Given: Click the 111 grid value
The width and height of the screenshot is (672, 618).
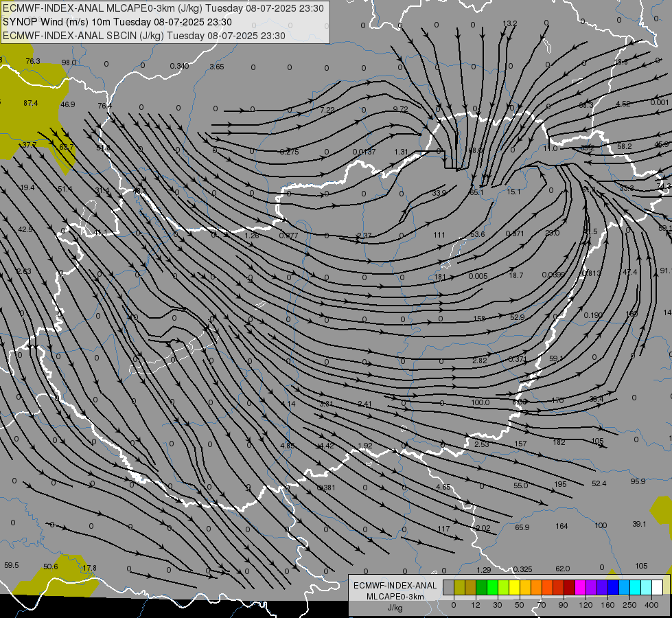Looking at the screenshot, I should point(439,235).
